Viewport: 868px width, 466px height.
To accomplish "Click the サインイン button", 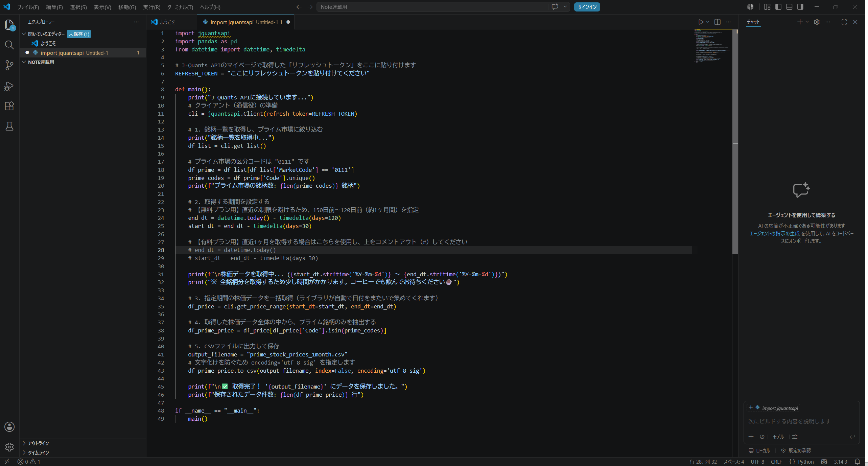I will [x=587, y=7].
